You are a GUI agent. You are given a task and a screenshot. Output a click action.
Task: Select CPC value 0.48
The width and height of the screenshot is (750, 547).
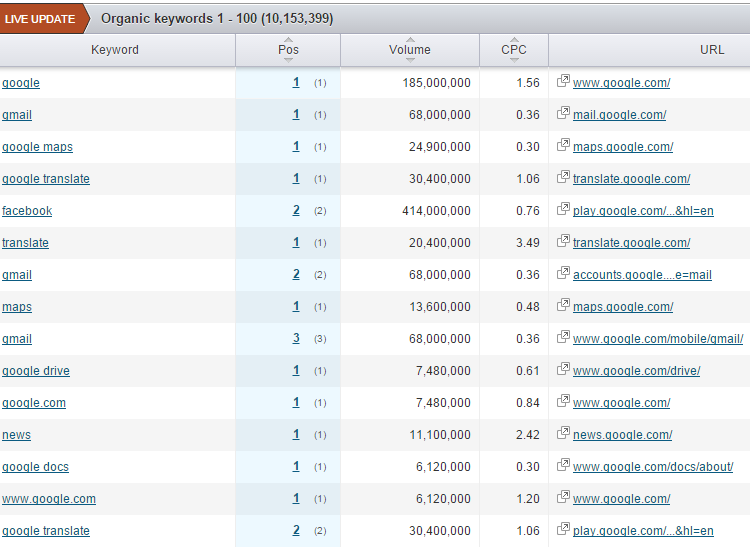(x=528, y=307)
